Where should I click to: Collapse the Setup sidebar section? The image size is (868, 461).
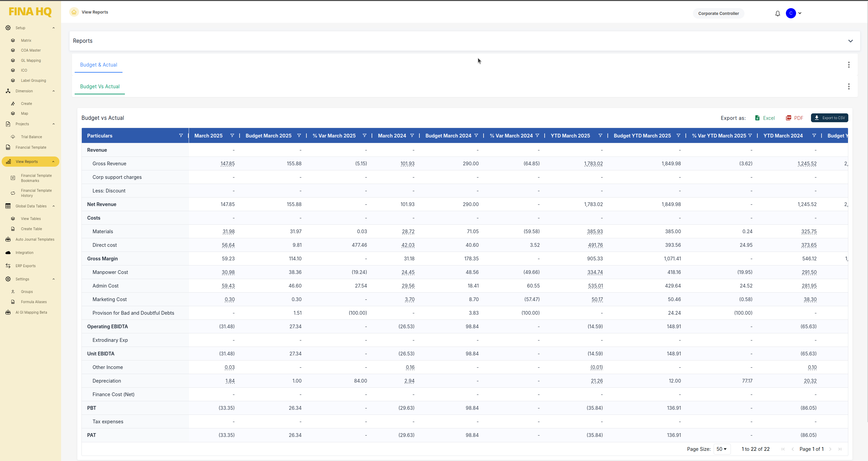(x=54, y=28)
